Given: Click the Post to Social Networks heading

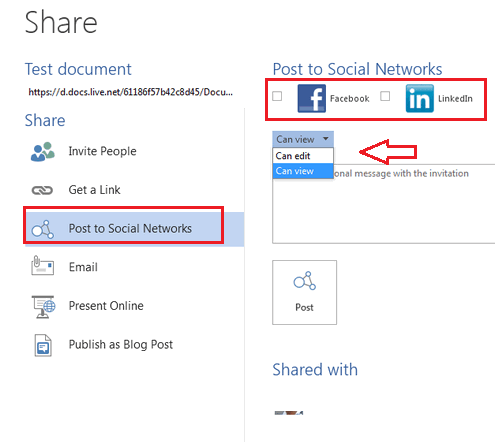Looking at the screenshot, I should 357,69.
